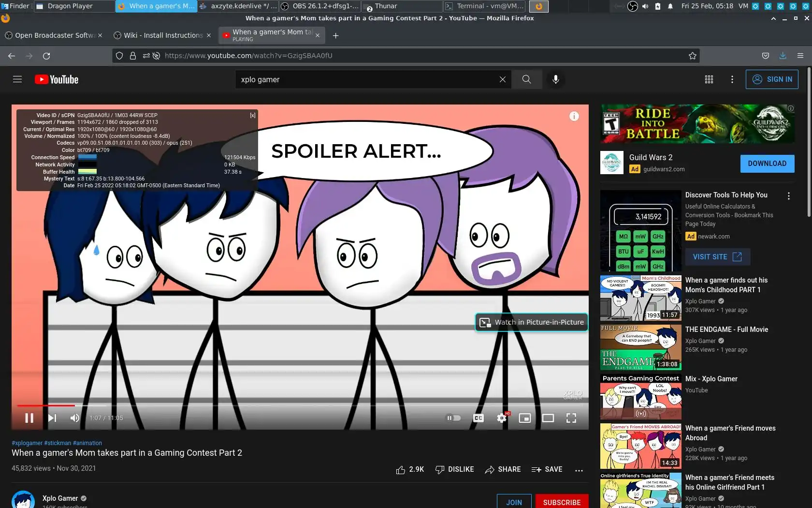
Task: Open Firefox downloads panel
Action: pos(783,56)
